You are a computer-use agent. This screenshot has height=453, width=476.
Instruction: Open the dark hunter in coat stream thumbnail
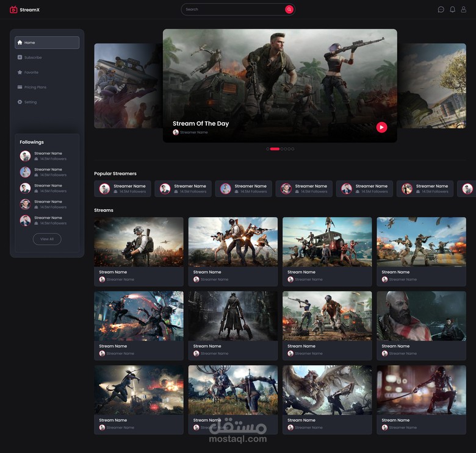pyautogui.click(x=233, y=316)
